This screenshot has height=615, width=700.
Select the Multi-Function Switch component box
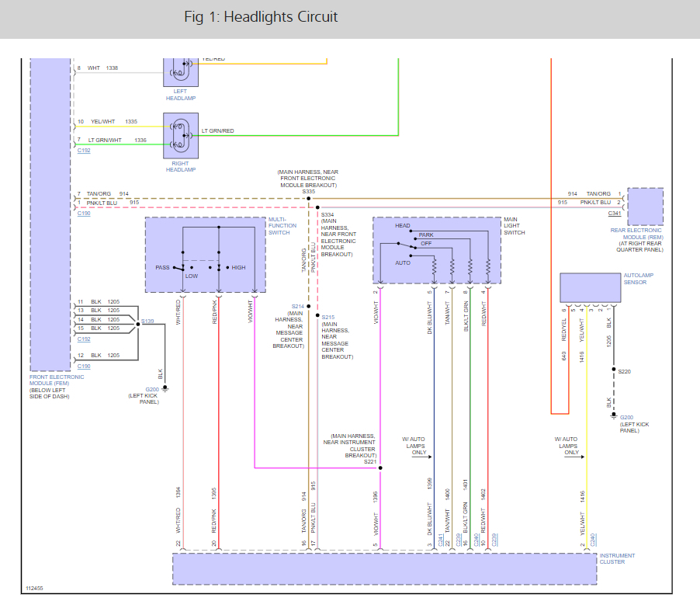coord(205,255)
